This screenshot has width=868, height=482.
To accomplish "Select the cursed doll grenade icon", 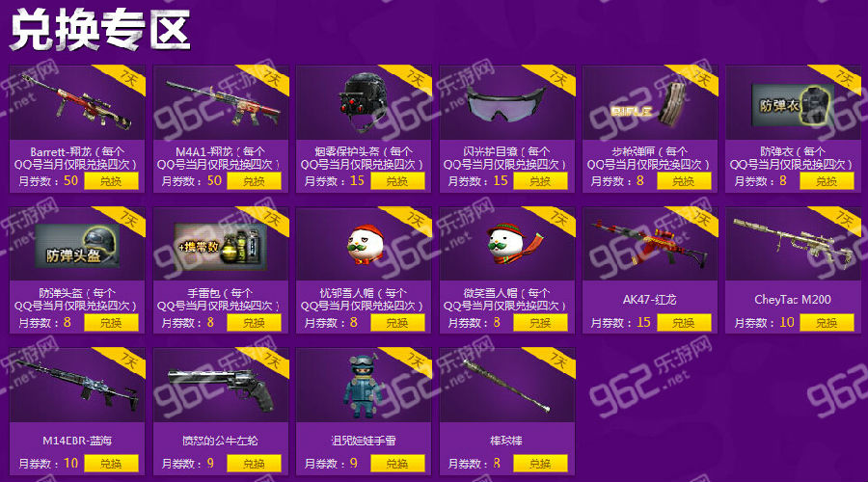I will (x=363, y=387).
